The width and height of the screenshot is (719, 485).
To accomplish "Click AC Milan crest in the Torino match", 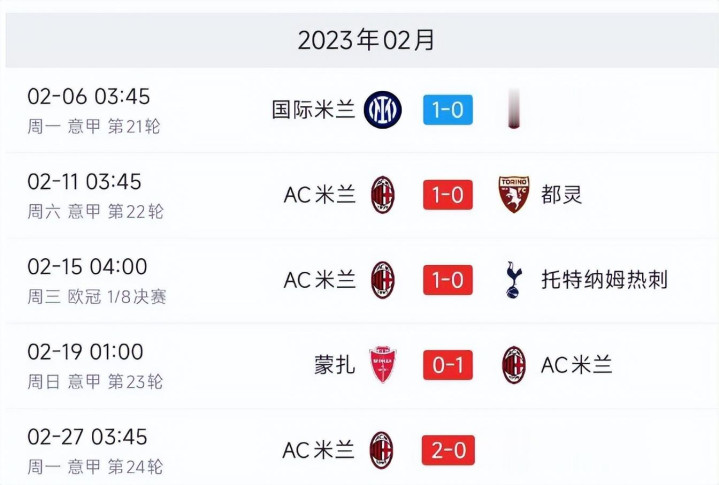I will point(383,194).
